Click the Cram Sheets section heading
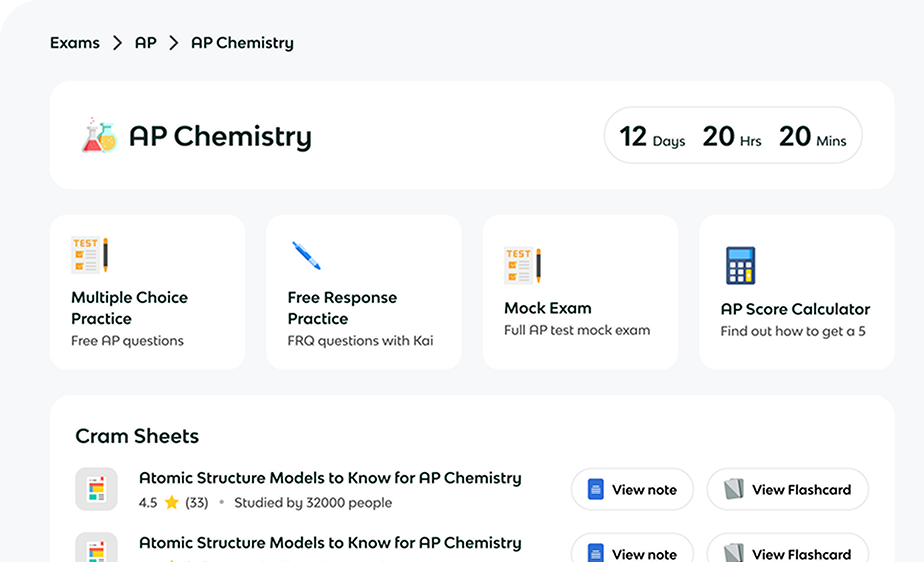The height and width of the screenshot is (562, 924). [x=137, y=436]
